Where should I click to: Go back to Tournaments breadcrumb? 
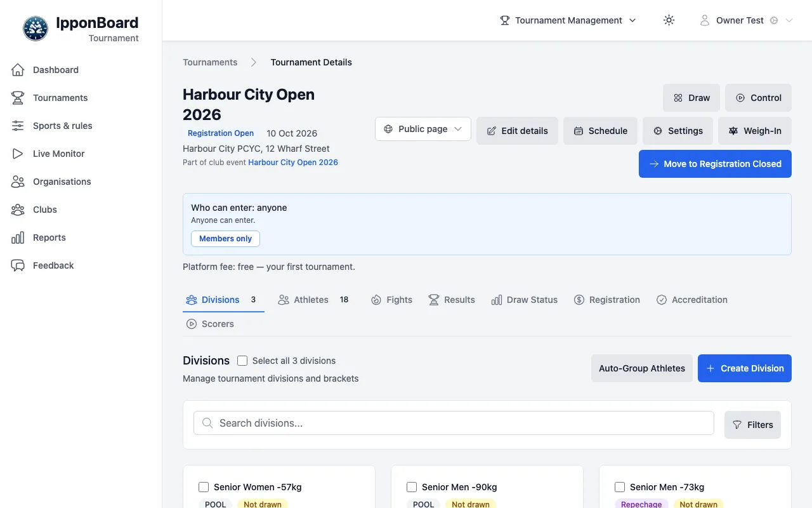pyautogui.click(x=210, y=62)
